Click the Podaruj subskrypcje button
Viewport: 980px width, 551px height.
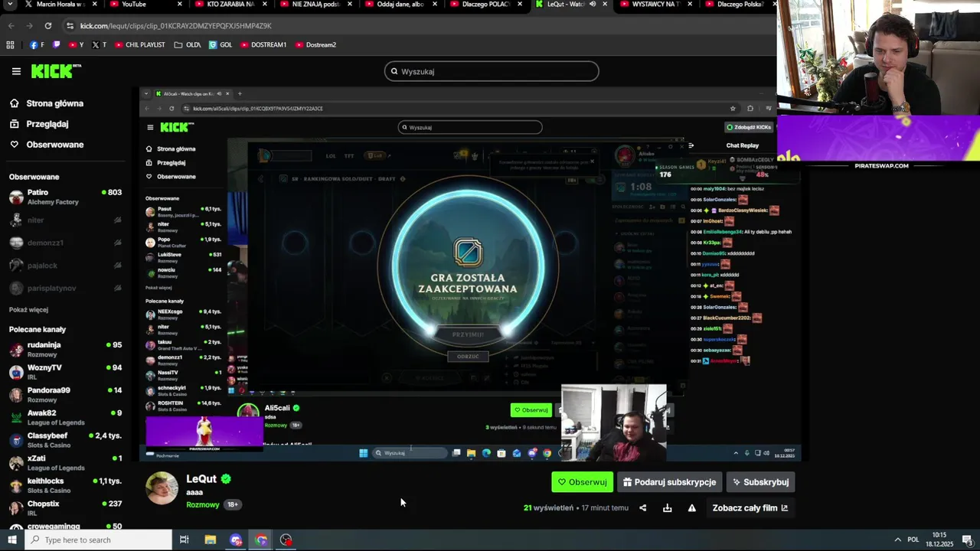coord(670,482)
